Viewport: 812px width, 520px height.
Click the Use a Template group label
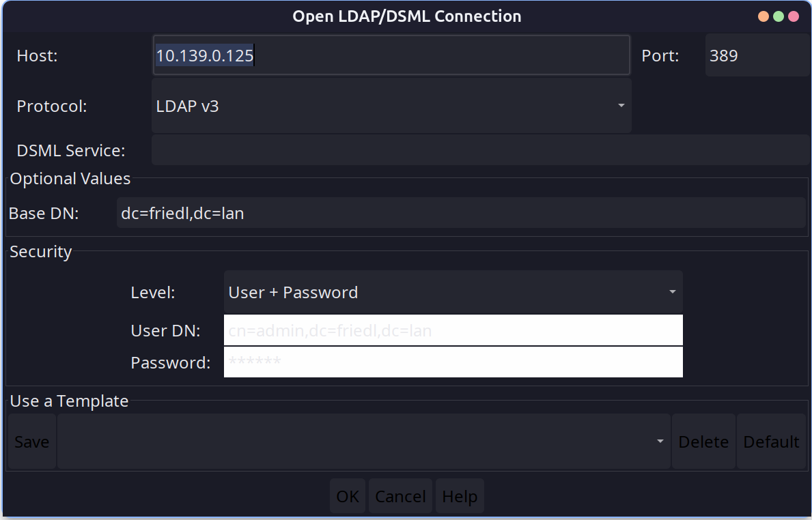point(69,401)
